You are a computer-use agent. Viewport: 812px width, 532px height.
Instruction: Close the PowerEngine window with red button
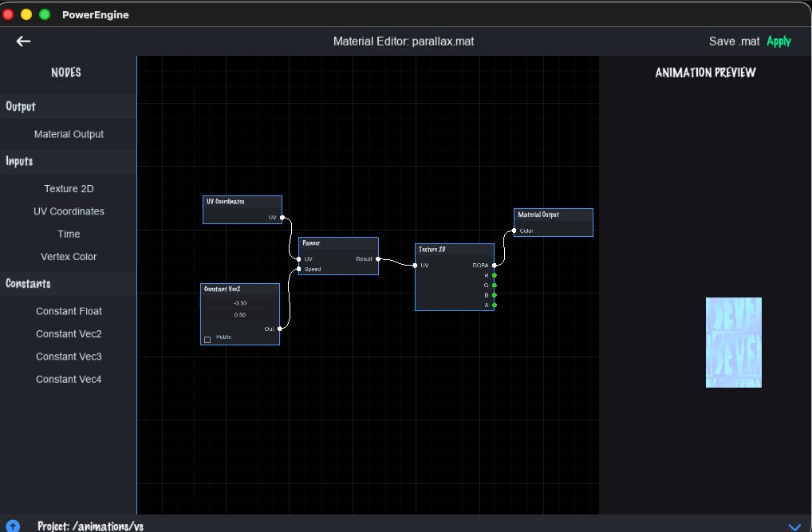point(8,14)
